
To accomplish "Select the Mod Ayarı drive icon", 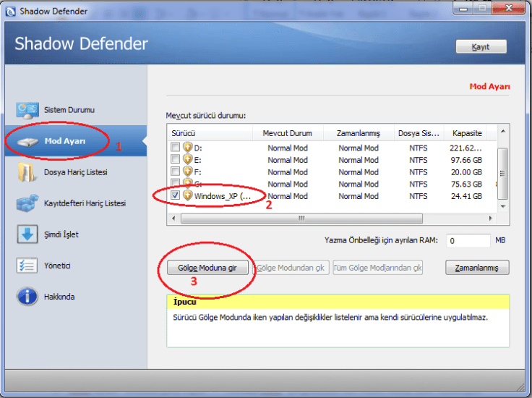I will pyautogui.click(x=27, y=141).
